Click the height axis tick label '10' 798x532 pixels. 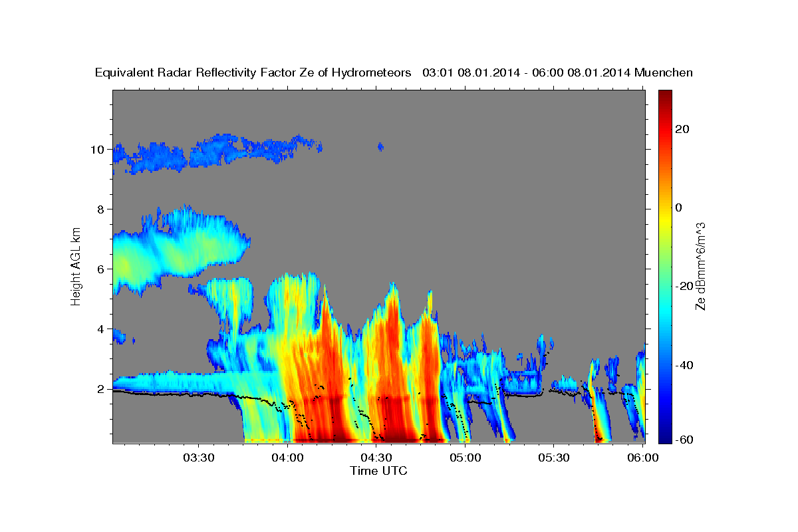(x=97, y=150)
